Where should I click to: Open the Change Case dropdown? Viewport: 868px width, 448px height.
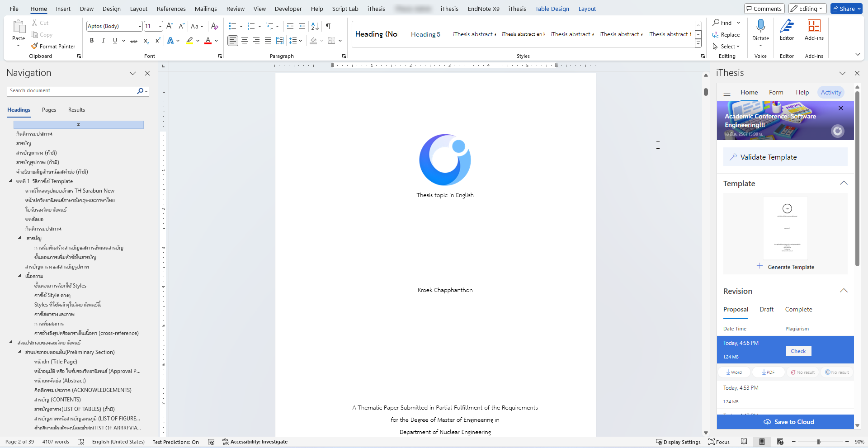tap(197, 26)
